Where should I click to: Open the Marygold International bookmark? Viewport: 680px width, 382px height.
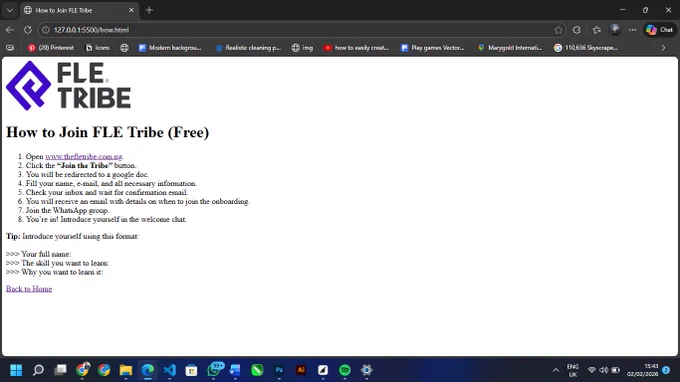[510, 48]
